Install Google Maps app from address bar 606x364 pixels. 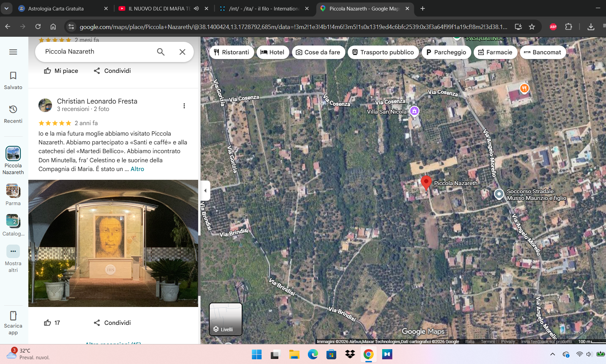click(x=518, y=27)
